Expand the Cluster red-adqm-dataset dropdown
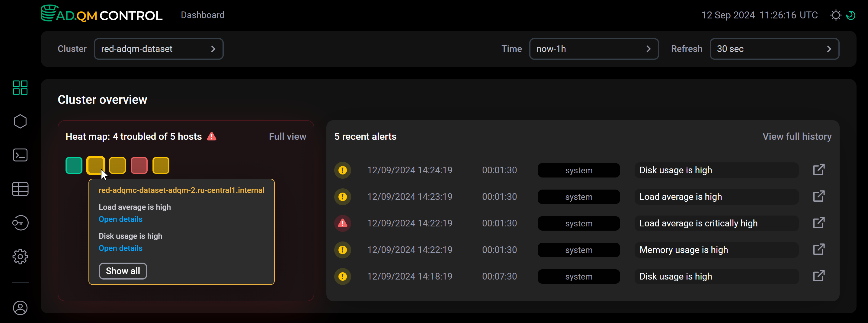Image resolution: width=868 pixels, height=323 pixels. pos(159,49)
